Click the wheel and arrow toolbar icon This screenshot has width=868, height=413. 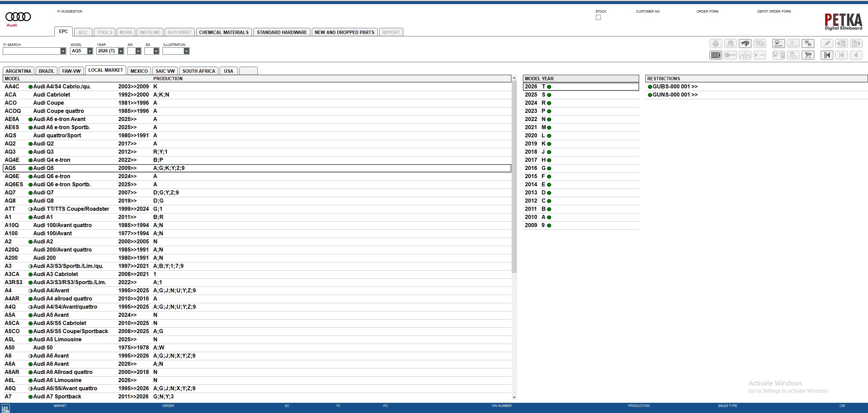[730, 44]
